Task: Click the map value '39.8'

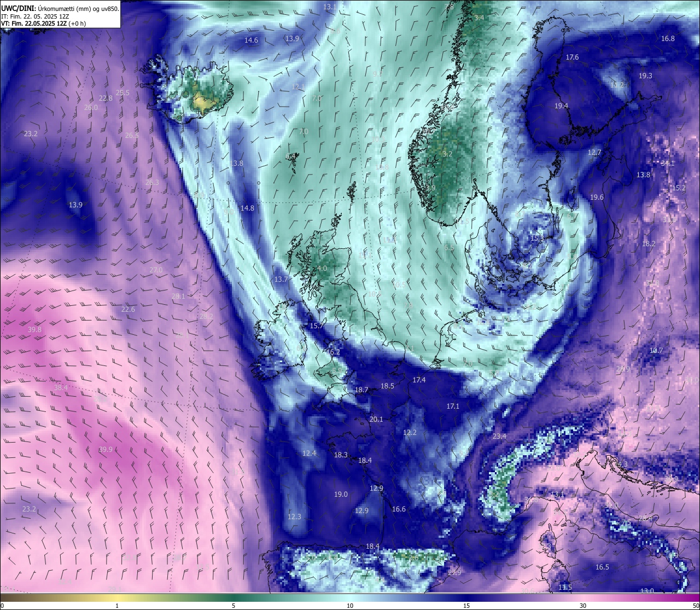Action: 34,330
